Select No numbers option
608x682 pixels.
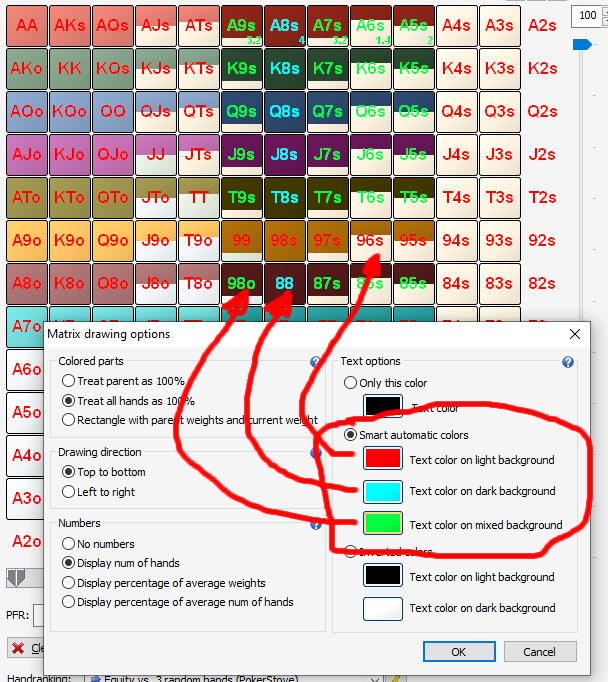[98, 544]
